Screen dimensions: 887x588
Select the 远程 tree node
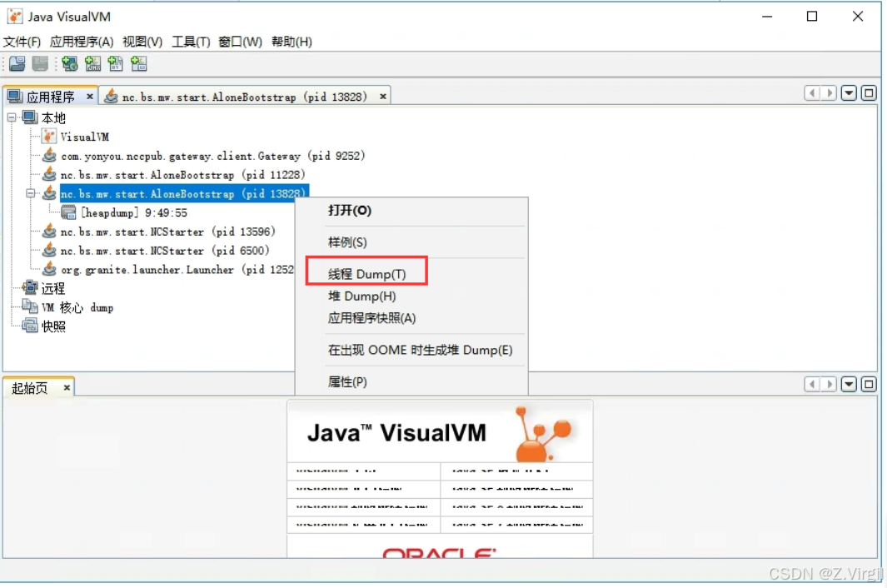click(x=53, y=289)
